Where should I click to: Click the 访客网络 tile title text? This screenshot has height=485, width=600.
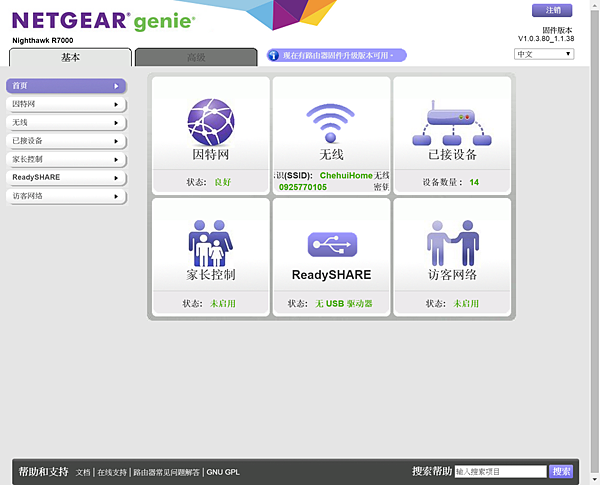(x=452, y=275)
